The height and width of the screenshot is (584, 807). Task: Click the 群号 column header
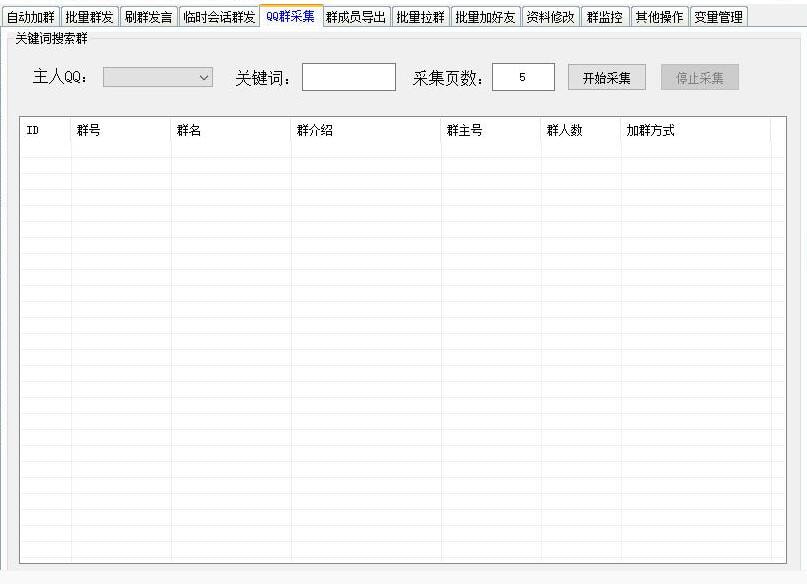[121, 130]
